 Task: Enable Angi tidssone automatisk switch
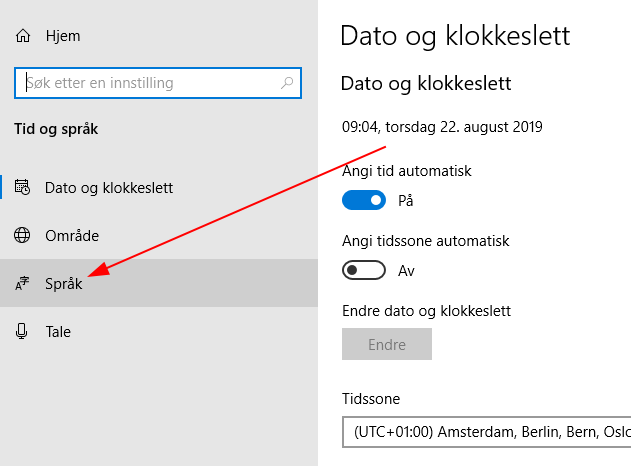click(x=364, y=270)
